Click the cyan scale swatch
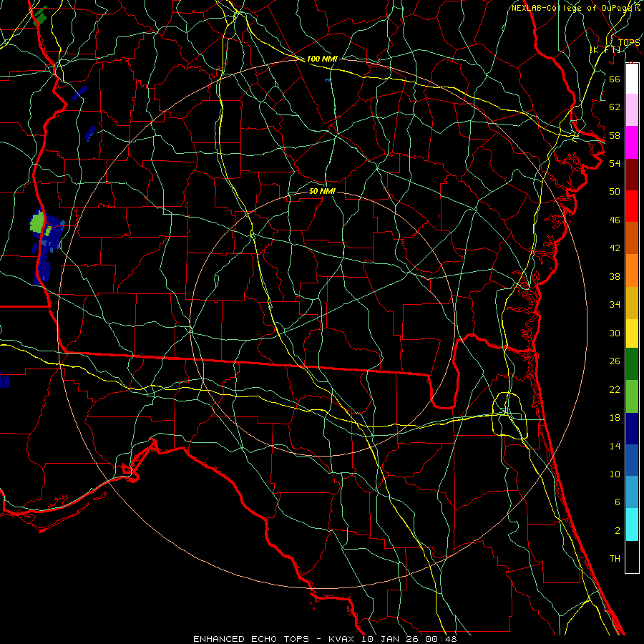This screenshot has height=644, width=644. [632, 525]
